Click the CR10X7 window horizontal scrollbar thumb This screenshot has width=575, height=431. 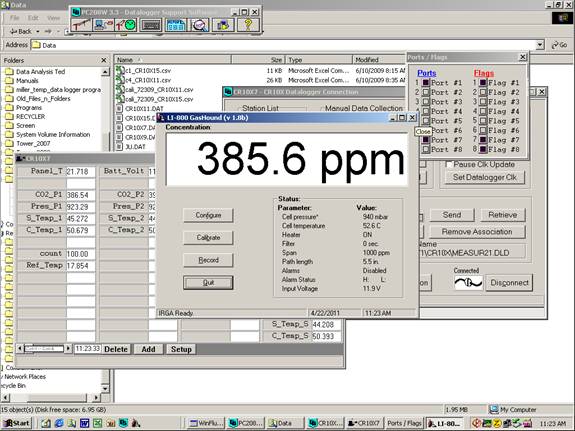(x=44, y=349)
